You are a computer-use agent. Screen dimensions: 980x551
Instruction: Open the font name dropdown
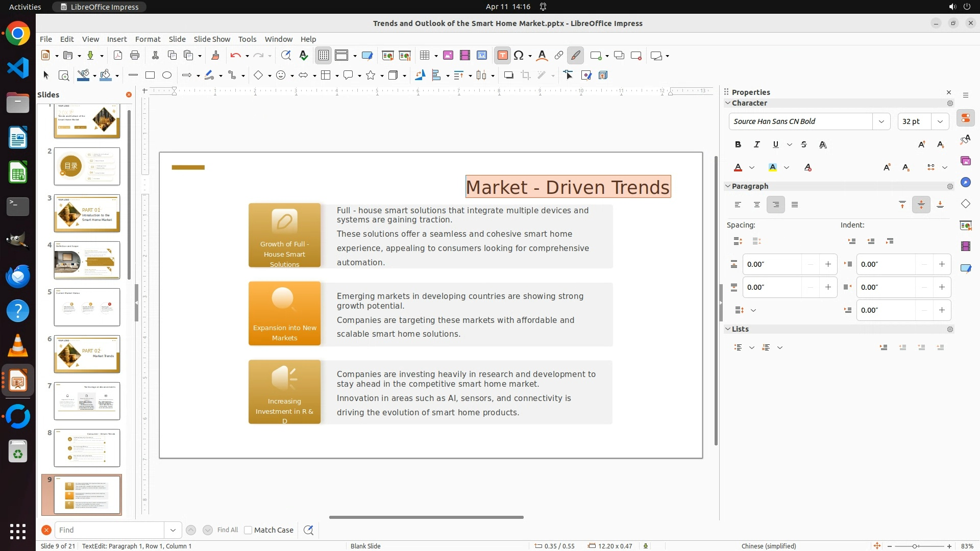coord(881,121)
